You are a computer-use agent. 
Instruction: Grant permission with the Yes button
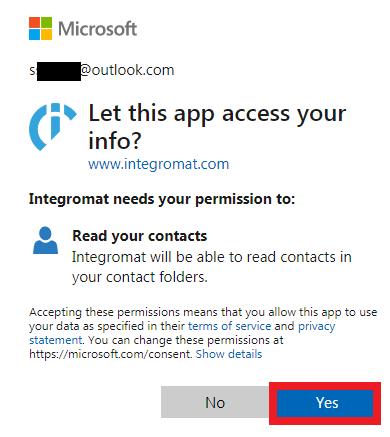tap(325, 403)
